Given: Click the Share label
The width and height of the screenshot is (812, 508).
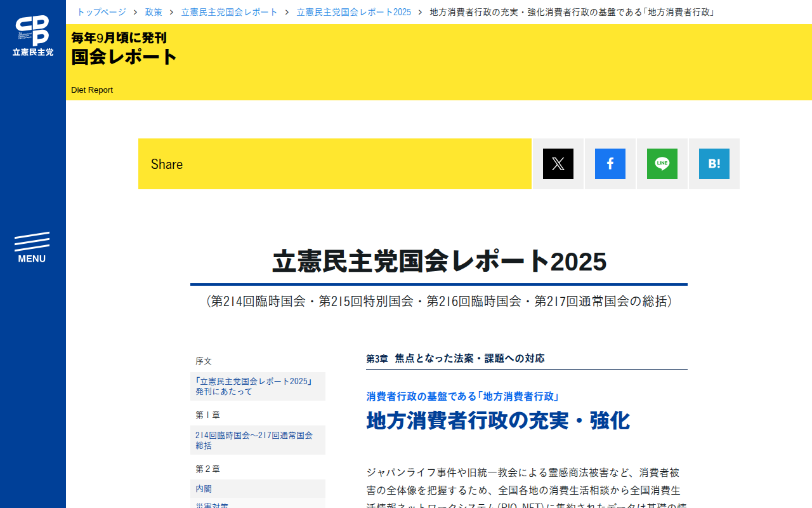Looking at the screenshot, I should click(x=167, y=164).
